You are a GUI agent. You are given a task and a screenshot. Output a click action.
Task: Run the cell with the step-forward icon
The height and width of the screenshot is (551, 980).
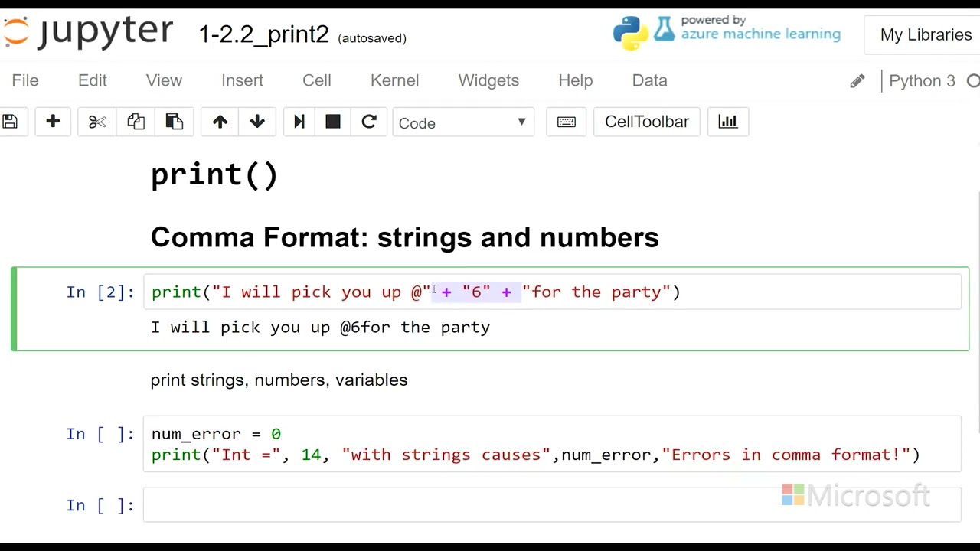(x=299, y=122)
